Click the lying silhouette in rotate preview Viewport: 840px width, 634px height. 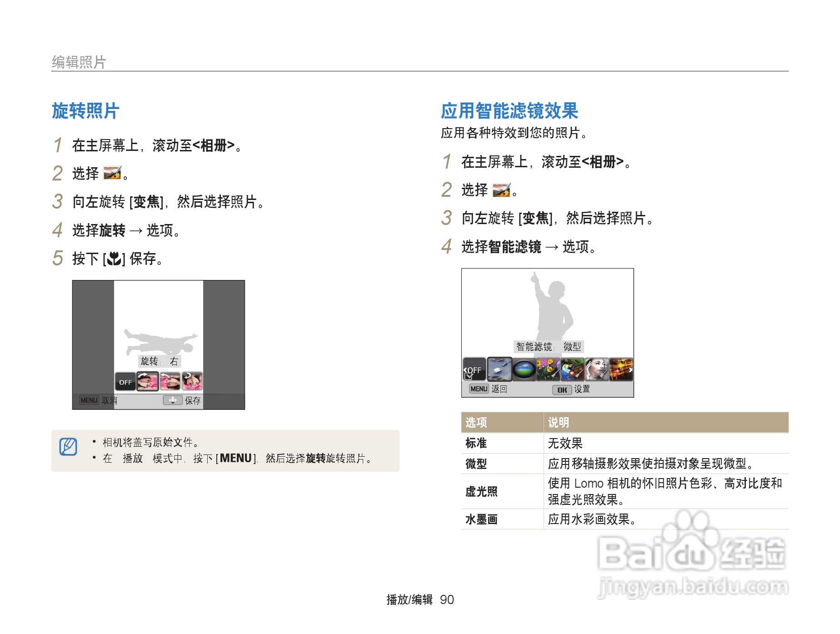pos(160,342)
